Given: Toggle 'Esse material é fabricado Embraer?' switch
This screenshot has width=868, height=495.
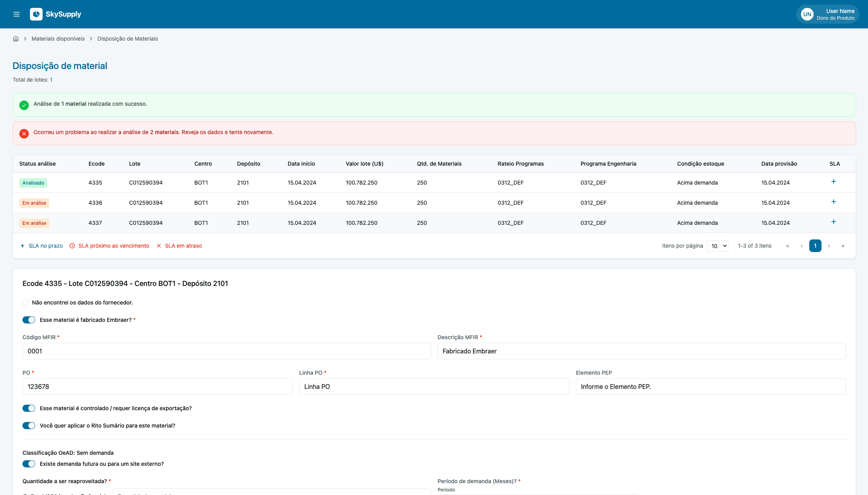Looking at the screenshot, I should (x=29, y=320).
